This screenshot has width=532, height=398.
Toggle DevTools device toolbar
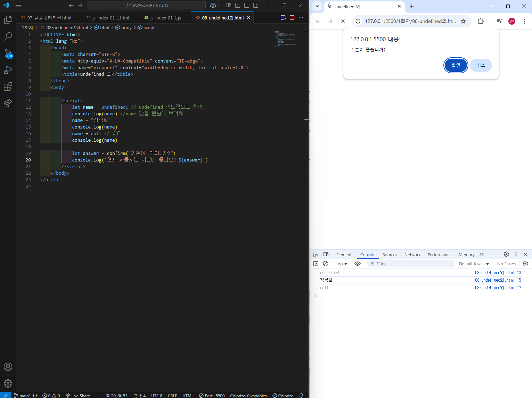pyautogui.click(x=326, y=254)
